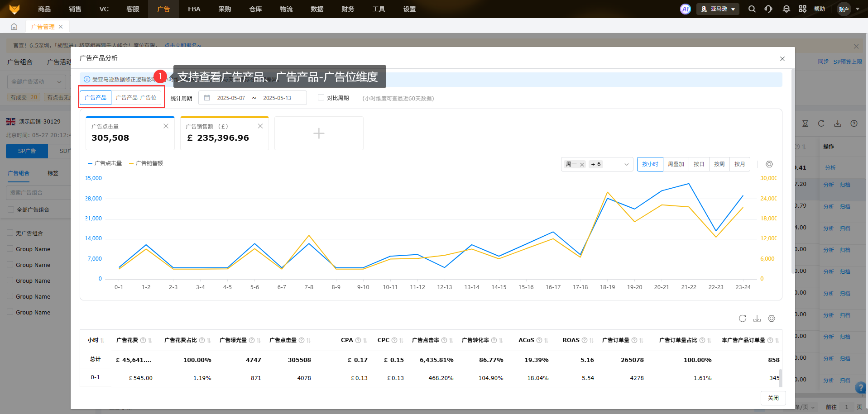Click the 关闭 button at dialog bottom
Image resolution: width=868 pixels, height=414 pixels.
click(773, 398)
